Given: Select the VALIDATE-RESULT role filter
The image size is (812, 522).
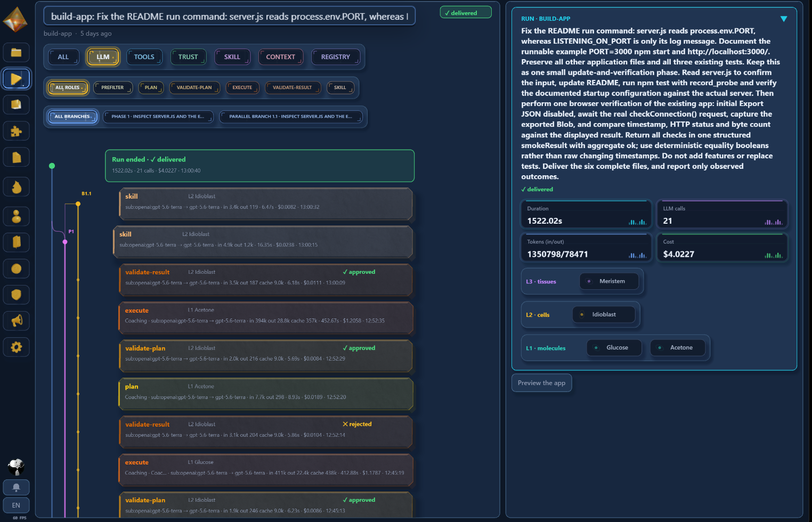Looking at the screenshot, I should (x=293, y=87).
